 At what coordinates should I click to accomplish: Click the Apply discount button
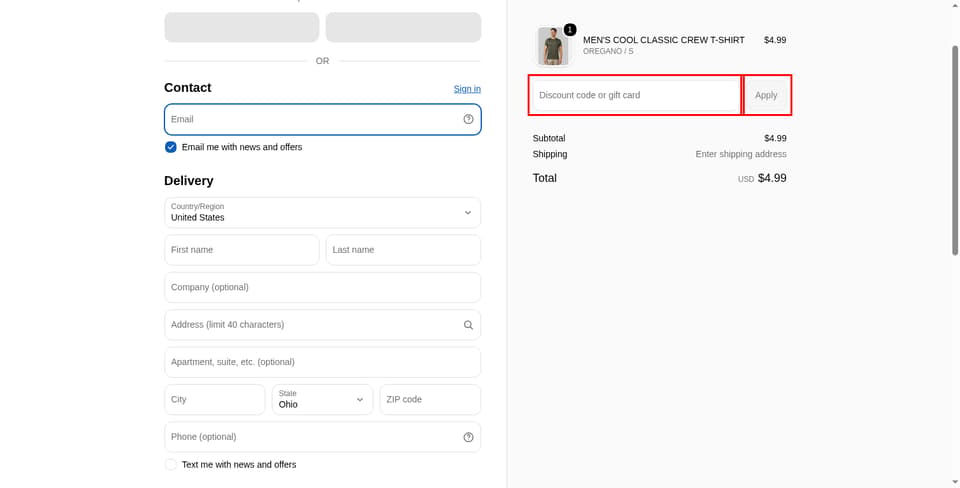point(766,95)
